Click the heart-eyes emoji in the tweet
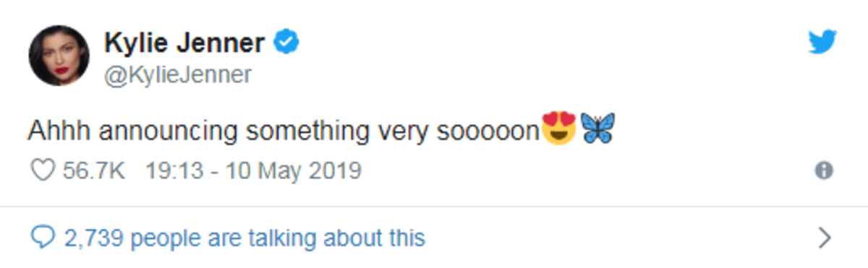Viewport: 868px width, 268px height. pos(559,128)
